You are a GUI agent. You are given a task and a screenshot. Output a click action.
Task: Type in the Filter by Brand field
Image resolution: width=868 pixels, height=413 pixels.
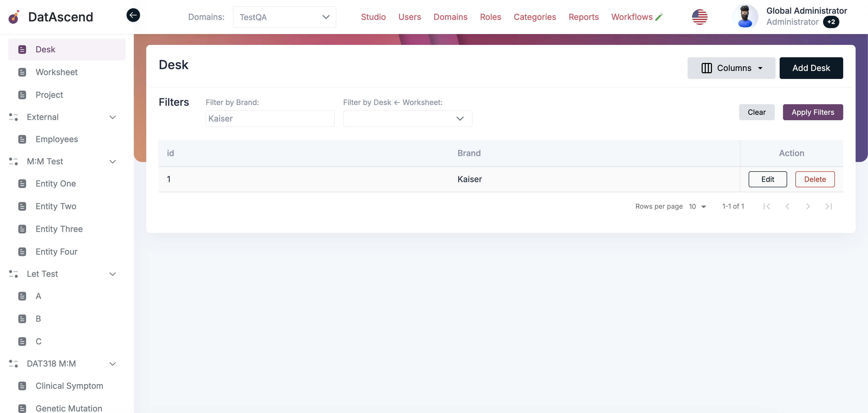pyautogui.click(x=269, y=118)
